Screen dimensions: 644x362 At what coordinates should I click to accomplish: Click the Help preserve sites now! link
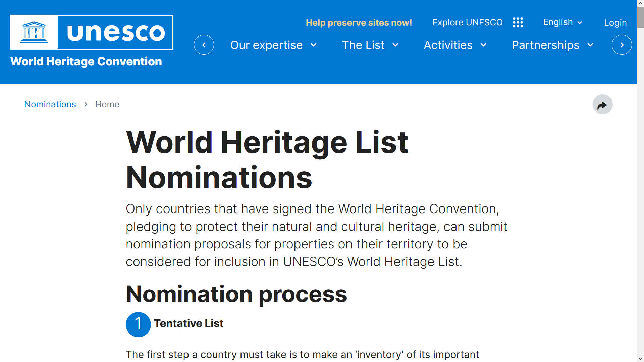tap(359, 23)
